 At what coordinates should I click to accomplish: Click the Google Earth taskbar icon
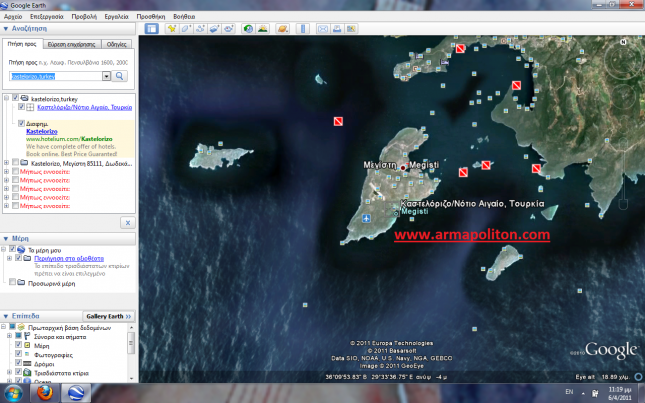pyautogui.click(x=76, y=393)
